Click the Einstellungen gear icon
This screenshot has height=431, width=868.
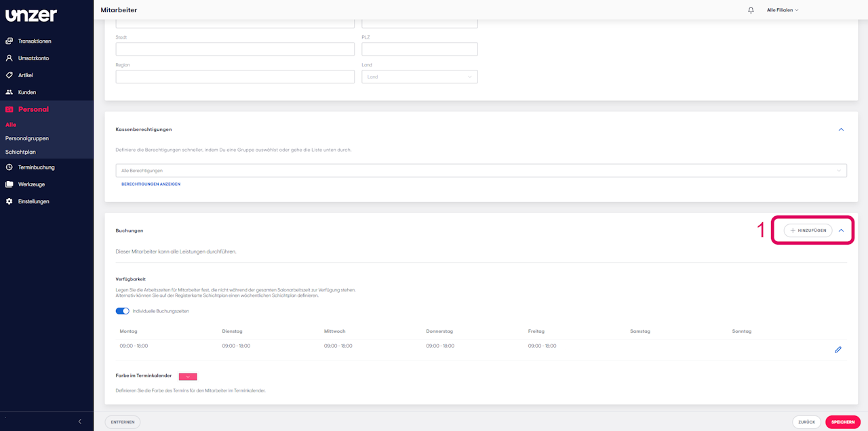9,201
